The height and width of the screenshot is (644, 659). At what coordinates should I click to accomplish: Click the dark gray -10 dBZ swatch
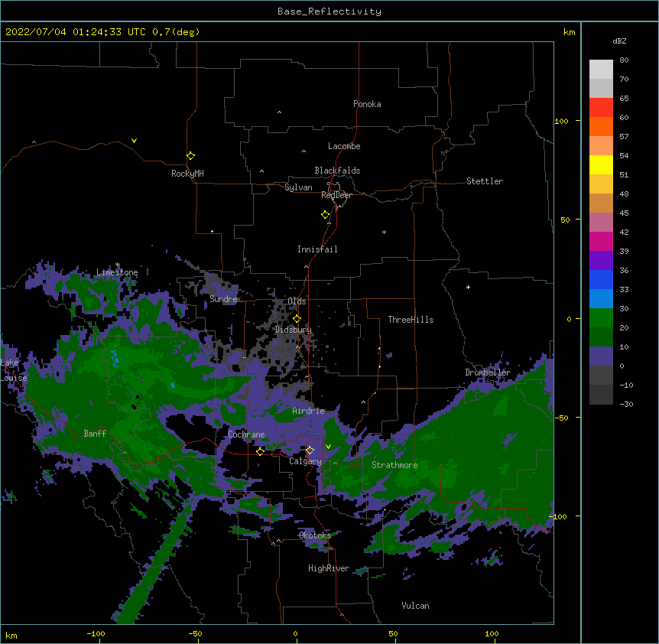pos(601,395)
